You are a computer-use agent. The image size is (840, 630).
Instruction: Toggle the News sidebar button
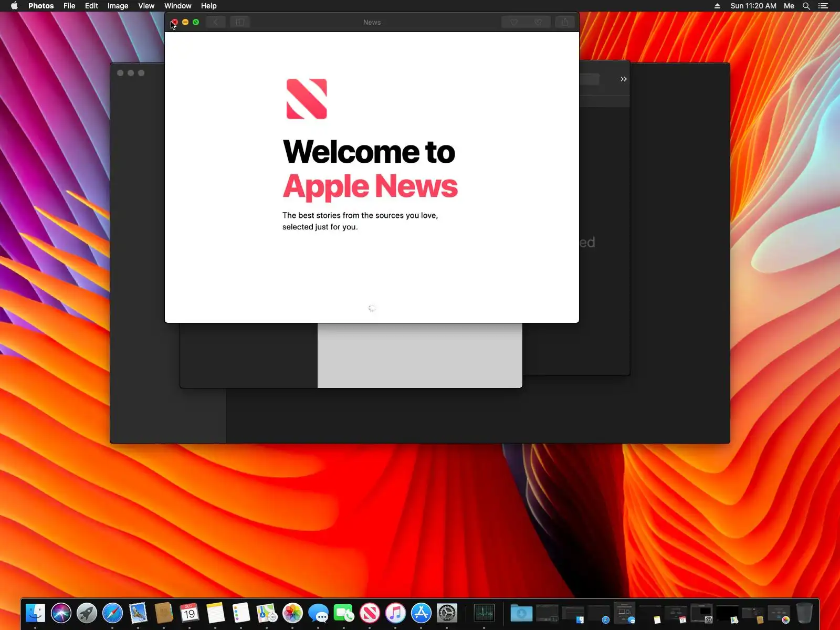pos(240,22)
